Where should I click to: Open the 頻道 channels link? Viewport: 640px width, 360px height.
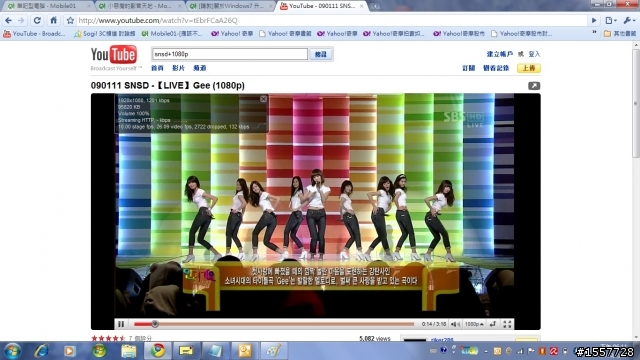click(200, 68)
